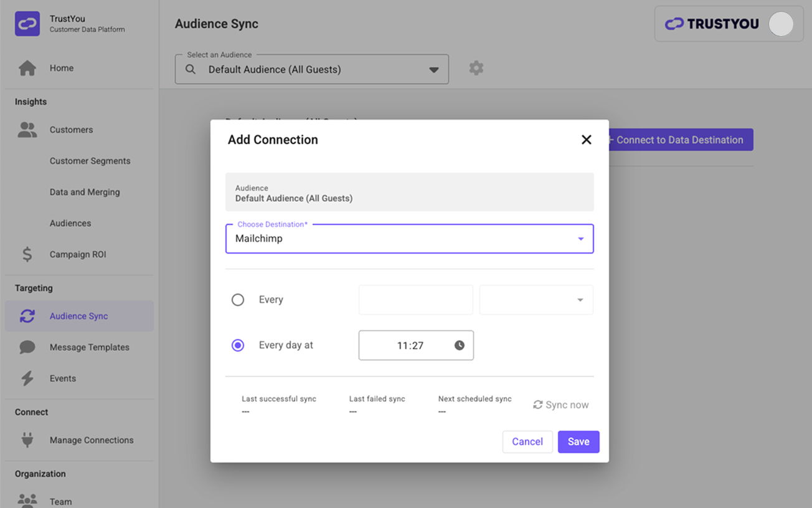
Task: Click the Manage Connections plug icon
Action: 27,440
